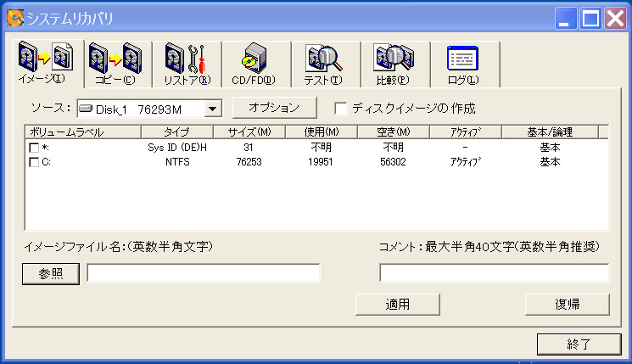Click the 参照 browse button
This screenshot has width=632, height=364.
coord(51,274)
